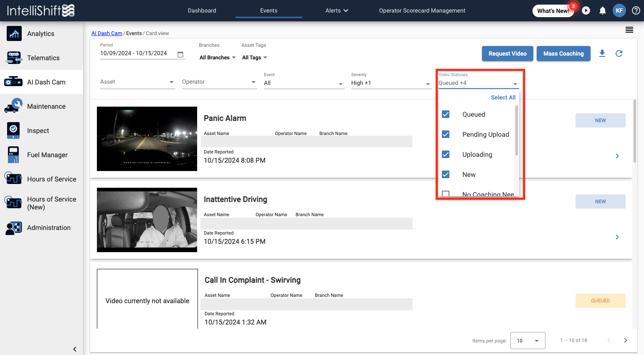Open Operator Scorecard Management tab
This screenshot has width=644, height=355.
[422, 11]
